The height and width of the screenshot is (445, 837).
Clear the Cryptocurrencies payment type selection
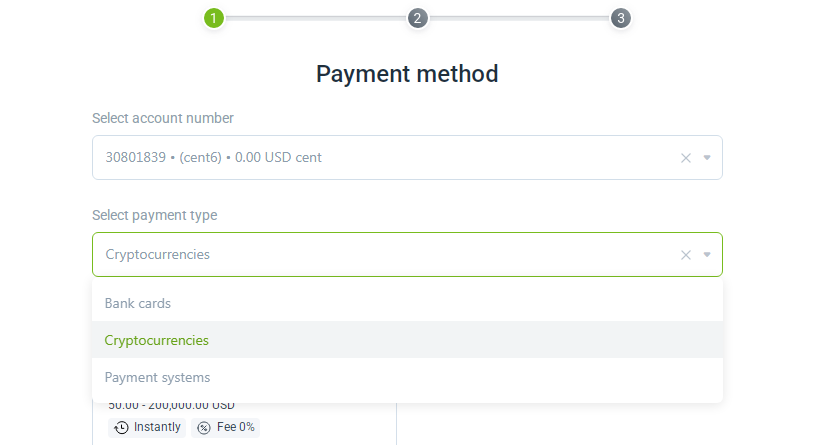pos(686,255)
